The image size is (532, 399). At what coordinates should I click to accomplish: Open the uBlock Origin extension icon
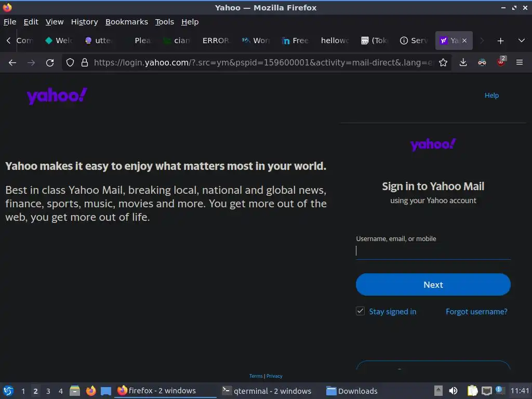[x=501, y=62]
